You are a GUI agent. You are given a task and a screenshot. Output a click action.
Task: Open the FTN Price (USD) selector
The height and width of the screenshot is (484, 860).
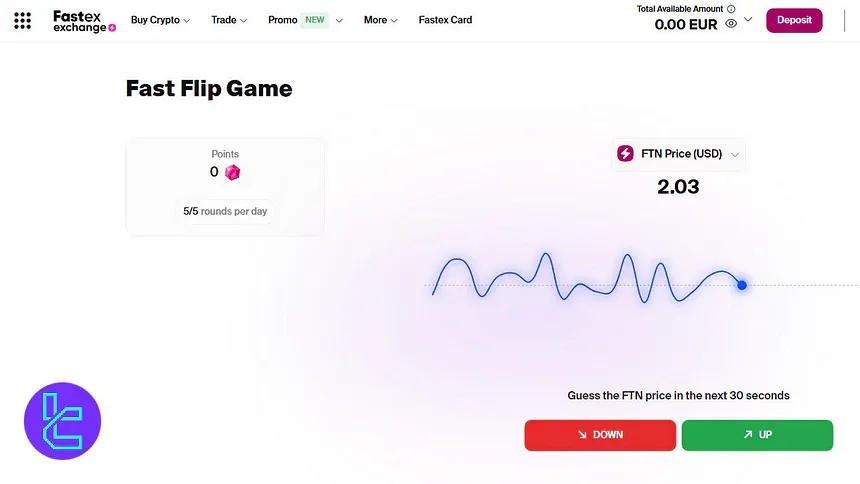[679, 154]
